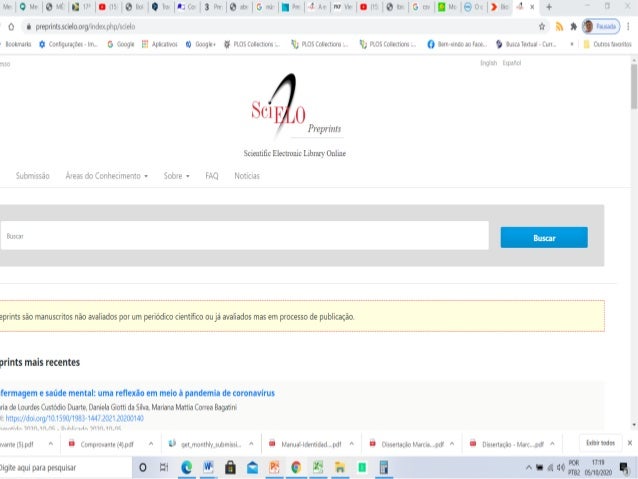This screenshot has width=638, height=479.
Task: Open the Aplicativos bookmark
Action: click(x=160, y=44)
